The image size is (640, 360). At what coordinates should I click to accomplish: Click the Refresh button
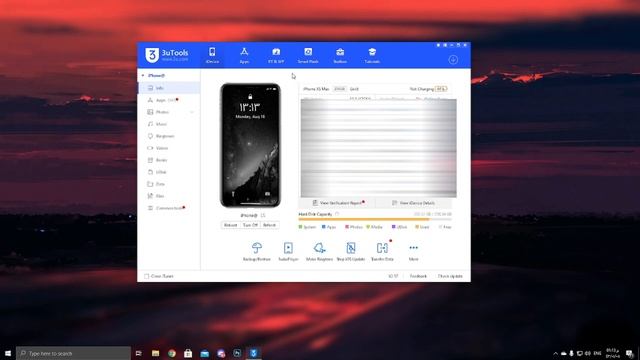[x=269, y=225]
